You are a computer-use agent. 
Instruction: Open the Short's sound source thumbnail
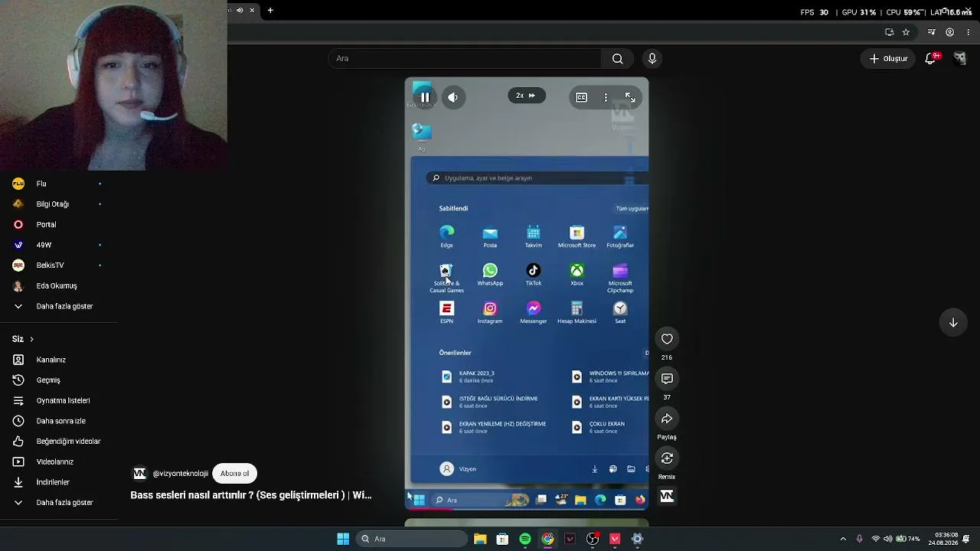tap(667, 497)
